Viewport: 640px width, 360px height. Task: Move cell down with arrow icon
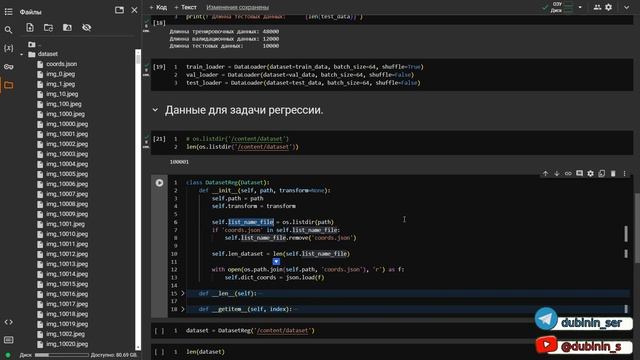click(557, 173)
